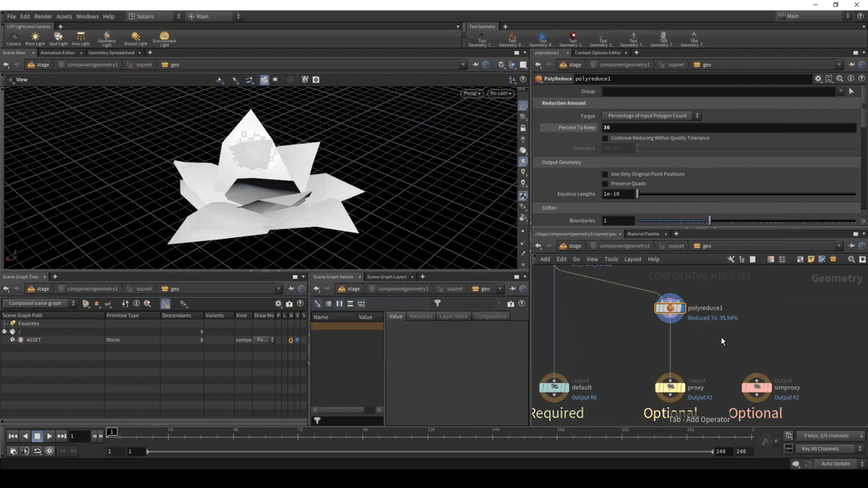Expand Composed scene graph dropdown

pos(38,304)
